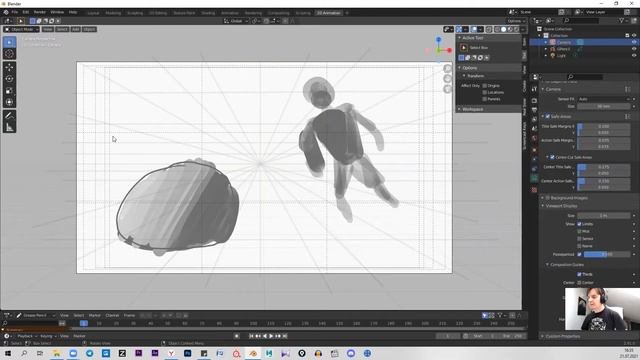Open Tool properties tab icon

(534, 89)
